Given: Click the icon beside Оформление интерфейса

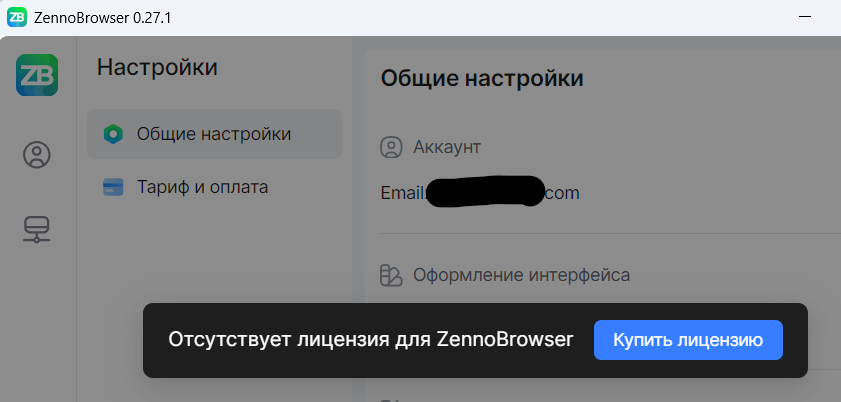Looking at the screenshot, I should click(x=391, y=275).
